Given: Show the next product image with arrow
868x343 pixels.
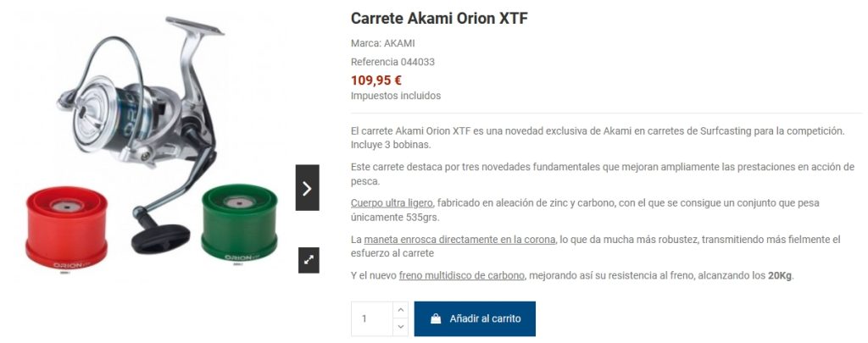Looking at the screenshot, I should click(307, 187).
